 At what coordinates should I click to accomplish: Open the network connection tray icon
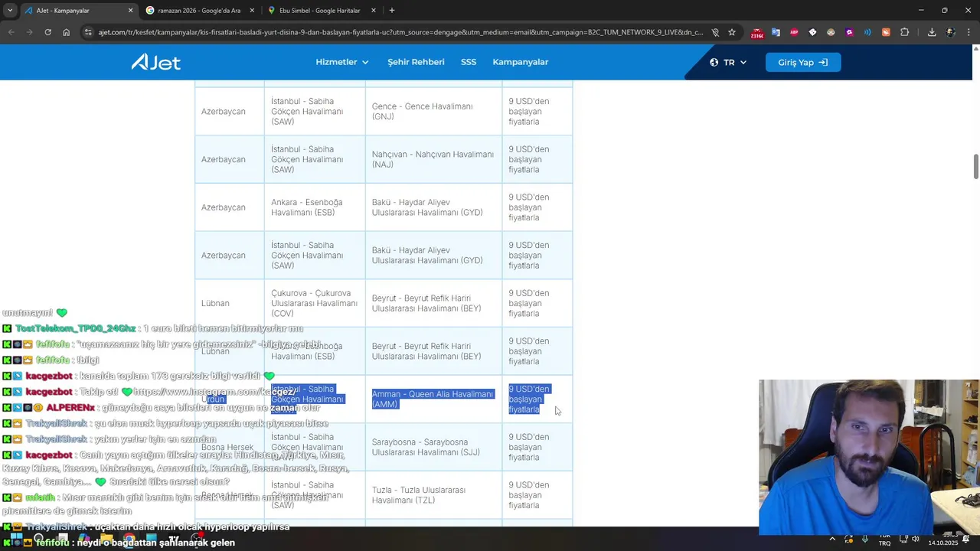[x=902, y=539]
